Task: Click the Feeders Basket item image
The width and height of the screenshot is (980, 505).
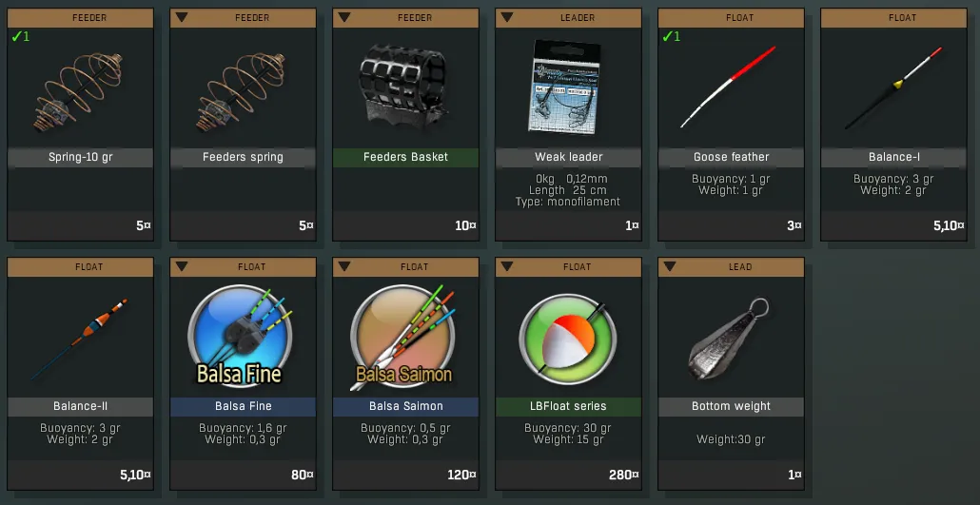Action: [404, 87]
